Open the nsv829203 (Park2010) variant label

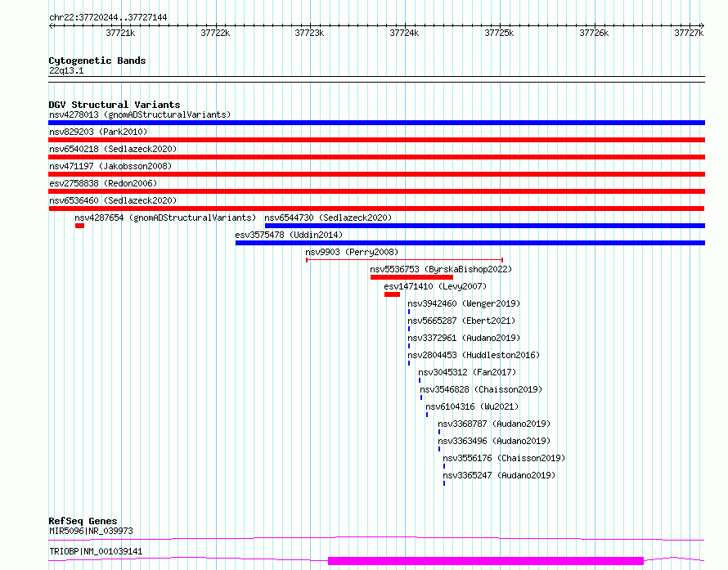pos(98,132)
